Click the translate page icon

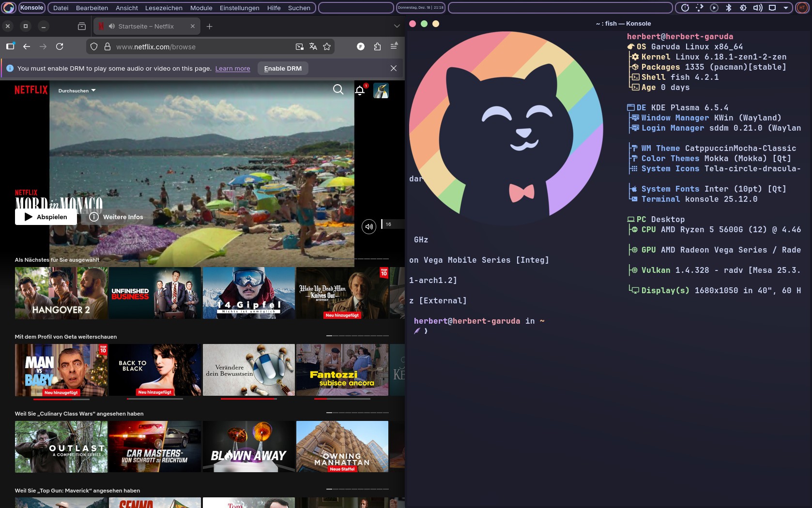pyautogui.click(x=313, y=46)
